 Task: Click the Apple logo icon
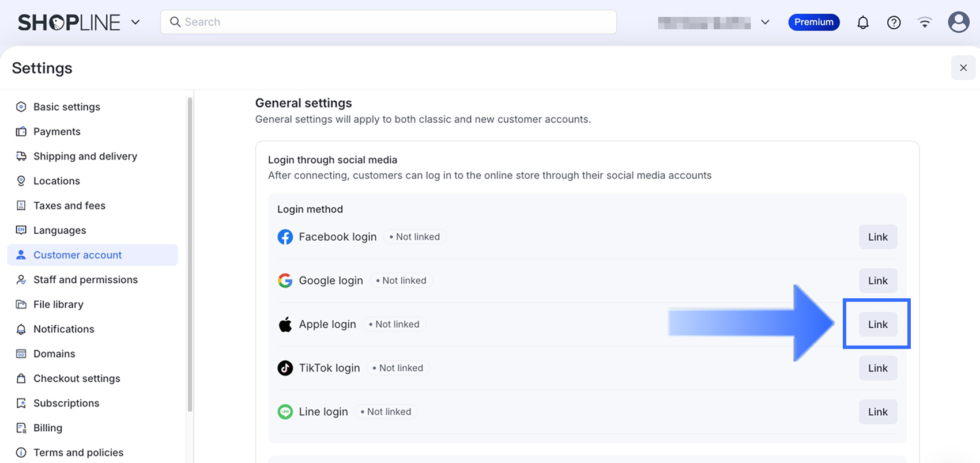[285, 324]
